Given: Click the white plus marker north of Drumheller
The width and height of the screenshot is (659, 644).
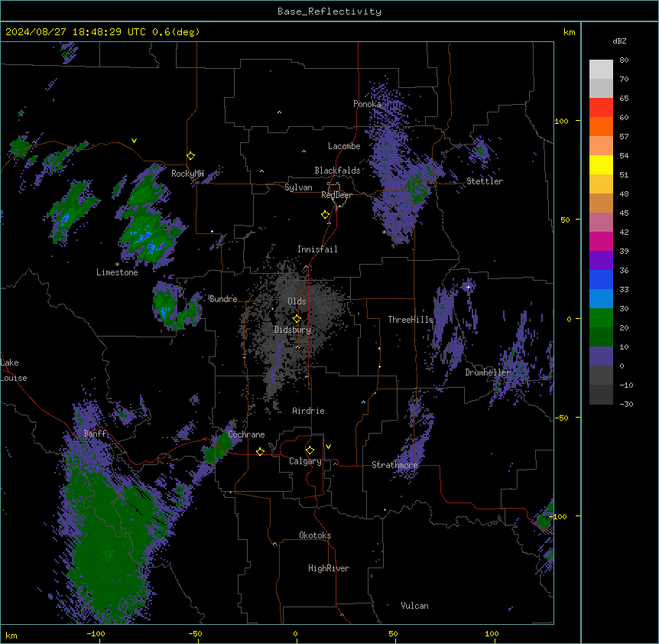Looking at the screenshot, I should pyautogui.click(x=468, y=287).
